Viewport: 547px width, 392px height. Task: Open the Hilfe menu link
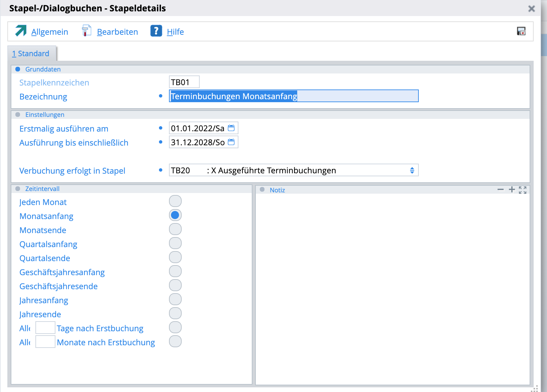click(x=175, y=32)
